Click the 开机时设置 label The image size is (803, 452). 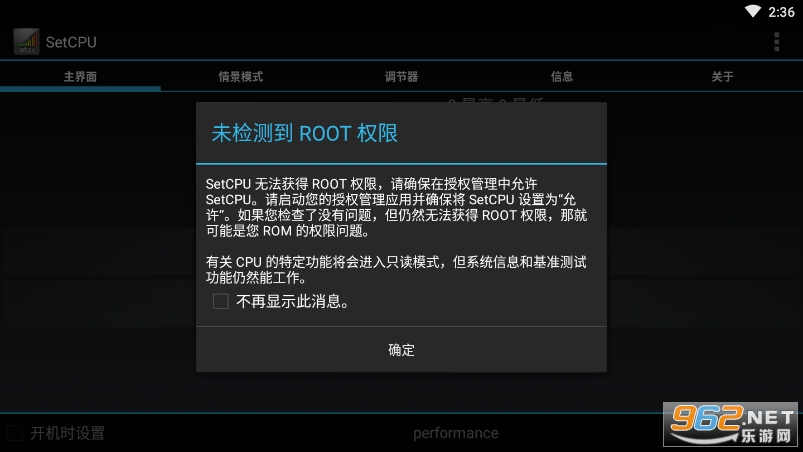point(68,433)
